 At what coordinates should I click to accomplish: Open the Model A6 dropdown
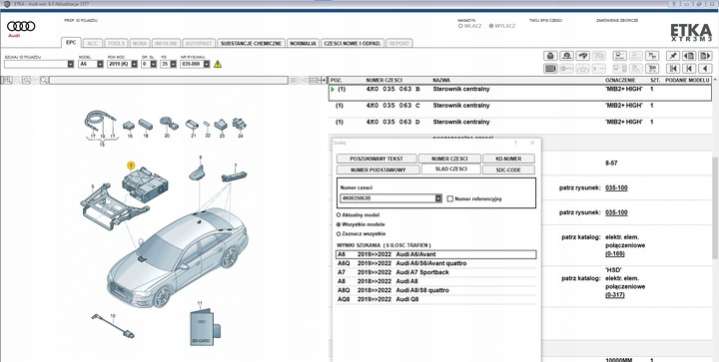91,64
